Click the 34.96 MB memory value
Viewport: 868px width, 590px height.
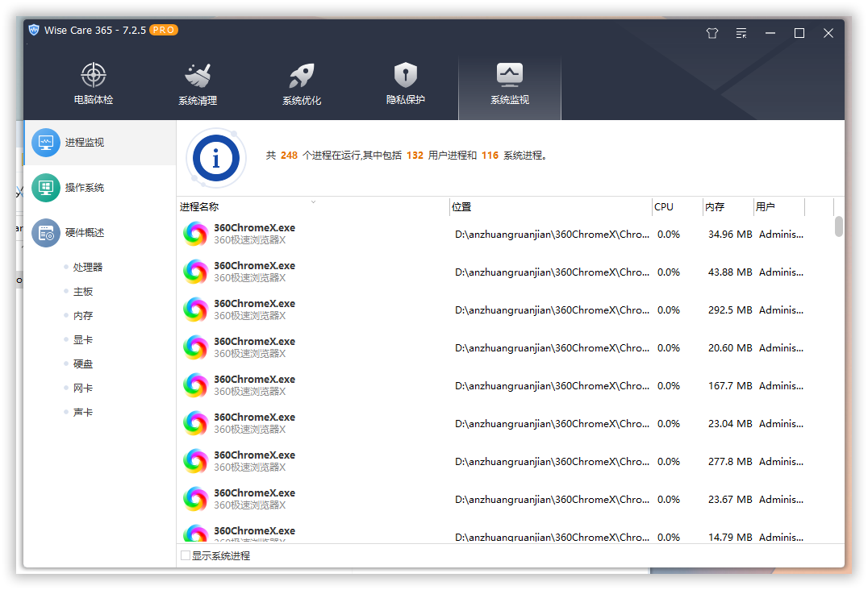tap(730, 235)
